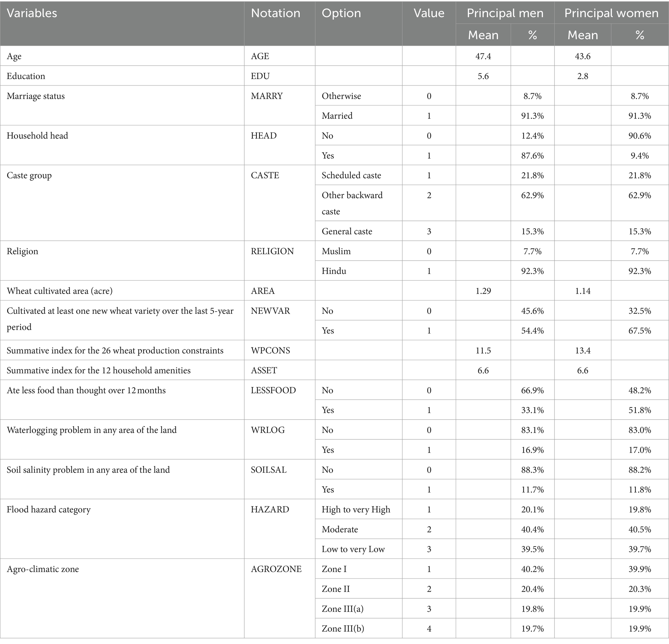Click the Notation column header
Screen dimensions: 669x644
(x=275, y=13)
